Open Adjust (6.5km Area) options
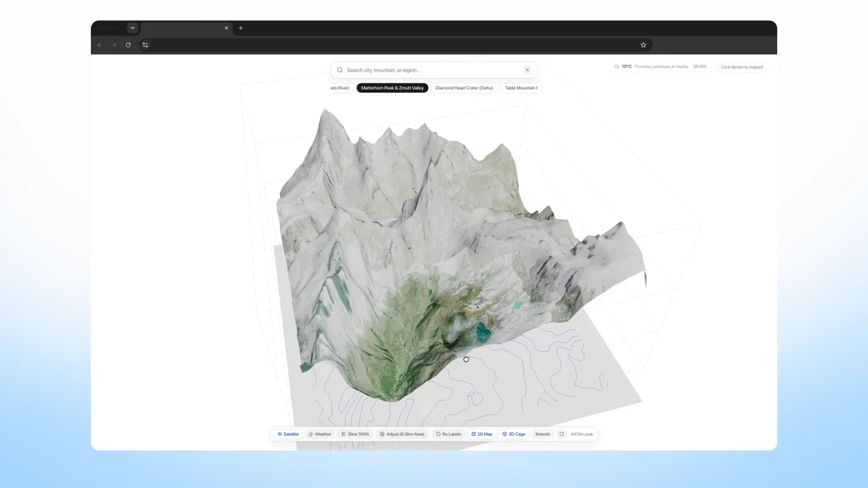Screen dimensions: 868x488 coord(402,434)
